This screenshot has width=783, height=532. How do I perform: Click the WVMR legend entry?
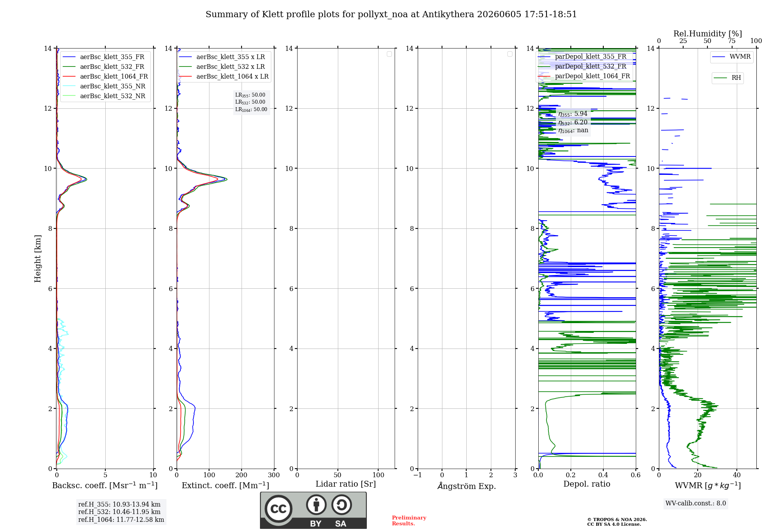point(732,57)
